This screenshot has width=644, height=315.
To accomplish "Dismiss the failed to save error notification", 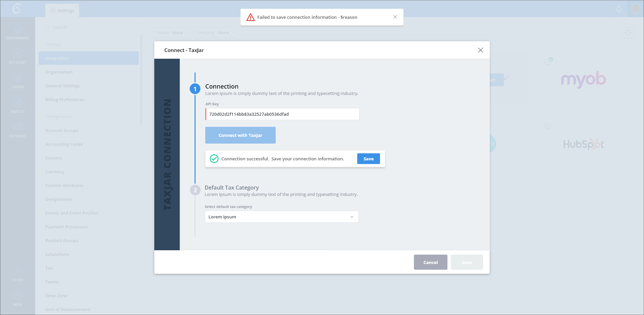I will pos(395,17).
